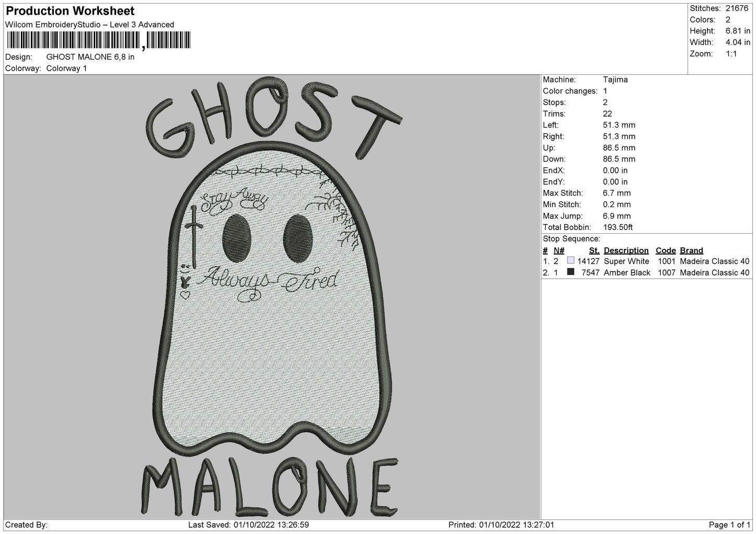The width and height of the screenshot is (756, 534).
Task: Click the 'St.' column header
Action: (x=594, y=251)
